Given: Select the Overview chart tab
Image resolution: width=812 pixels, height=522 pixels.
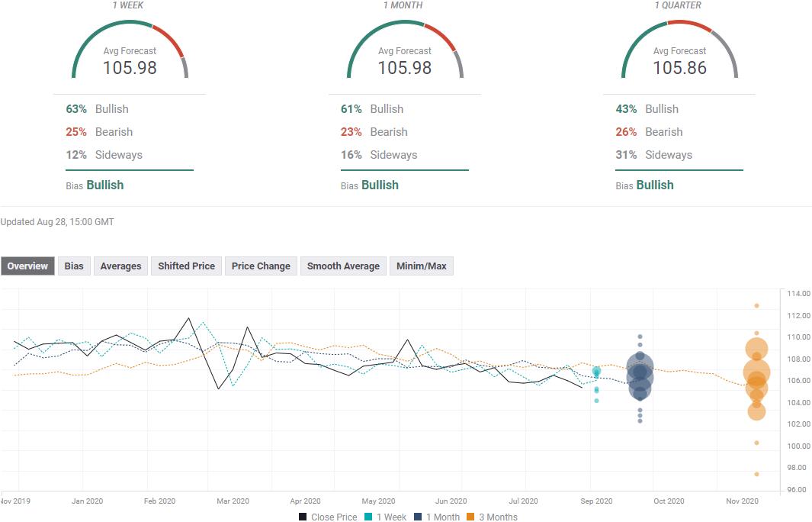Looking at the screenshot, I should [x=27, y=266].
